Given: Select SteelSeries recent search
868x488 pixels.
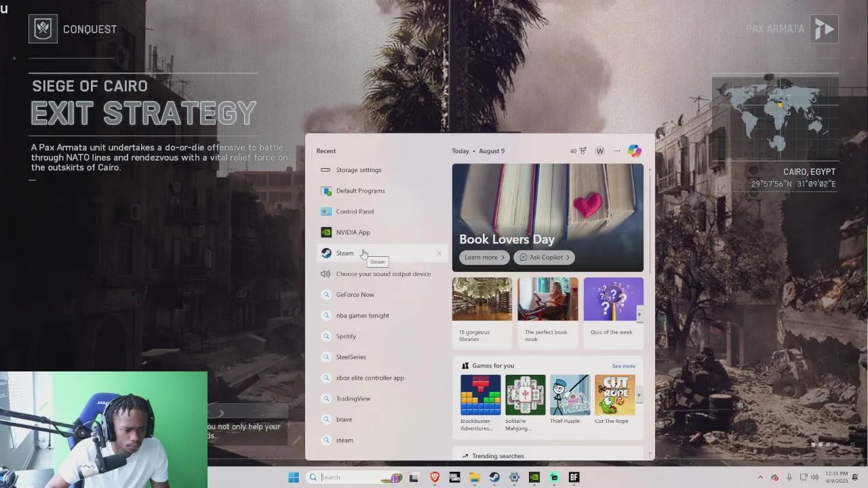Looking at the screenshot, I should tap(381, 357).
